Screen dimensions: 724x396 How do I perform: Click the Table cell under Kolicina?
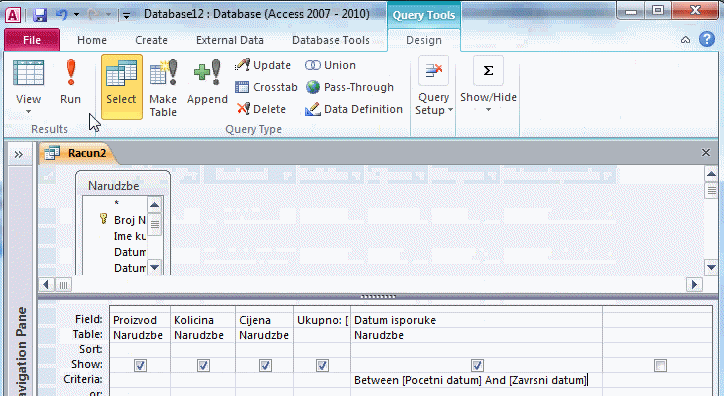203,335
